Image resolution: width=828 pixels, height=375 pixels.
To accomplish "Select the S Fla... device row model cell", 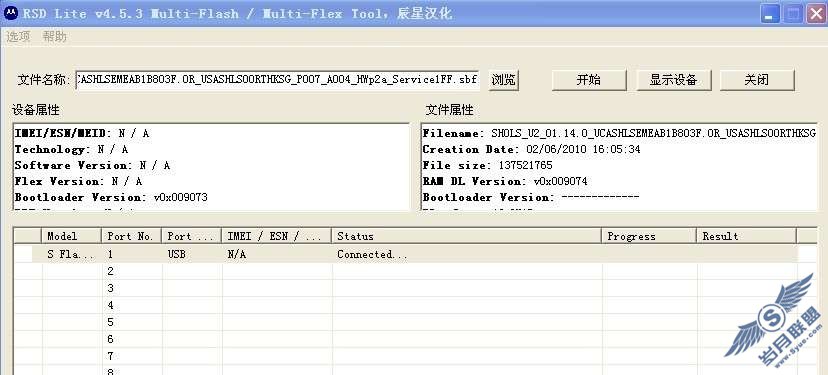I will coord(71,254).
